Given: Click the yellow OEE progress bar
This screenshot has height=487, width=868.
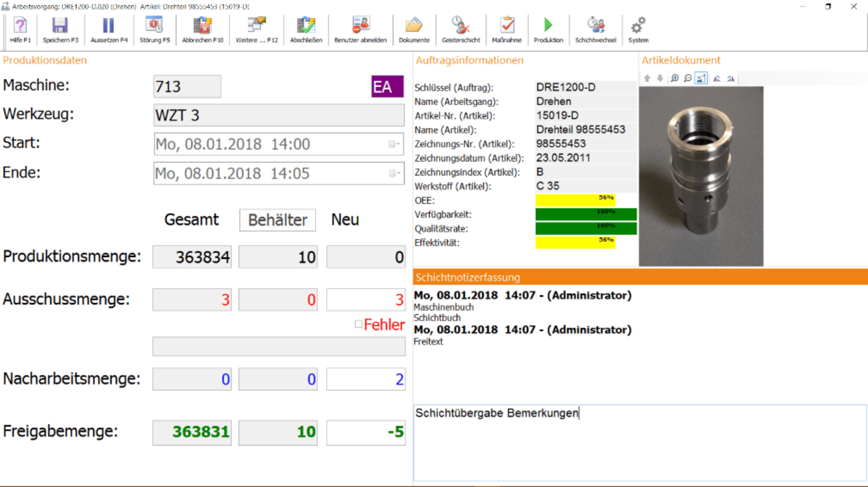Looking at the screenshot, I should (x=575, y=200).
